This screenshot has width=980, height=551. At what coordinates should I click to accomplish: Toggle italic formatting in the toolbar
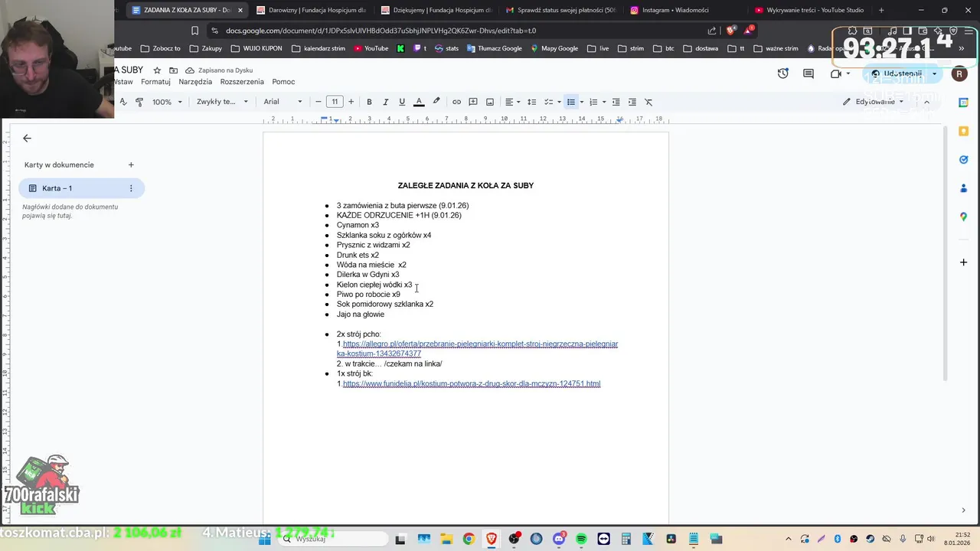click(x=385, y=102)
